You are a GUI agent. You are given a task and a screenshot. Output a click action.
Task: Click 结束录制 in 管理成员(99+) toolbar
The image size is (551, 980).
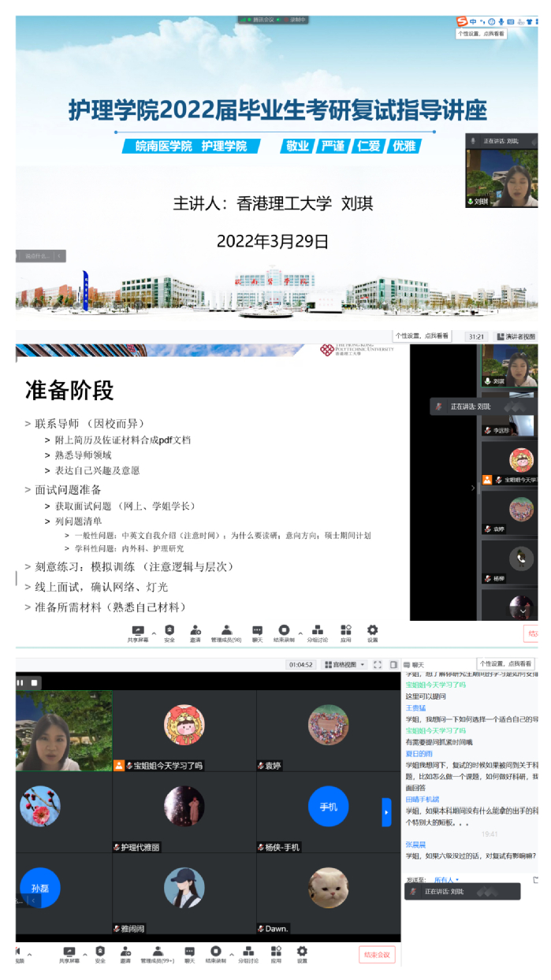[215, 955]
